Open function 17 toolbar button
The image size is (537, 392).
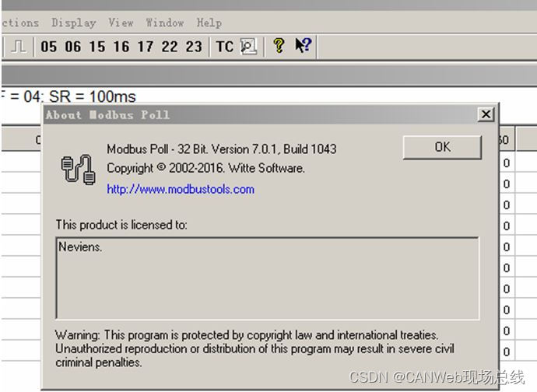tap(146, 47)
